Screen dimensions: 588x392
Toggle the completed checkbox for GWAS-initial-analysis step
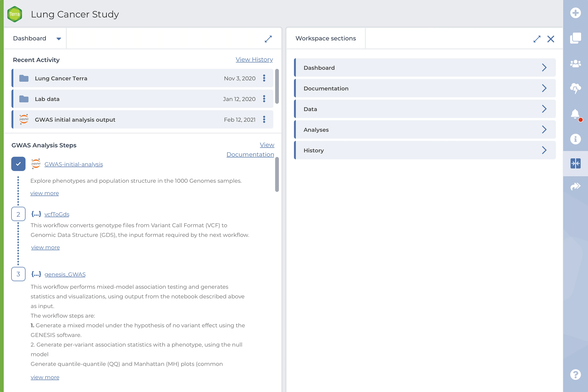(18, 164)
